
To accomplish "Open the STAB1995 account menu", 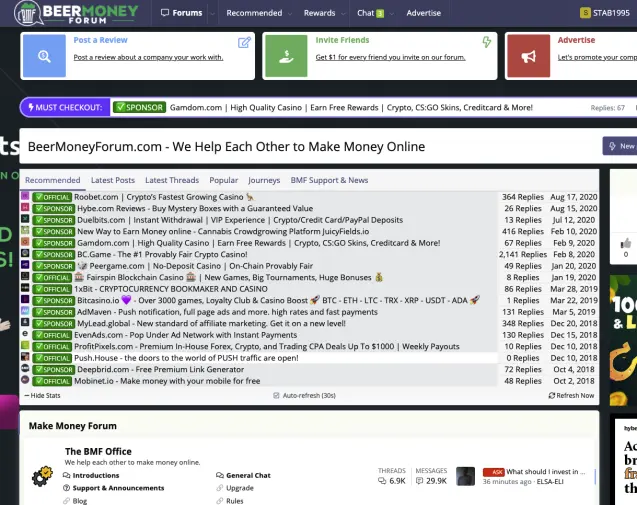I will (x=604, y=13).
